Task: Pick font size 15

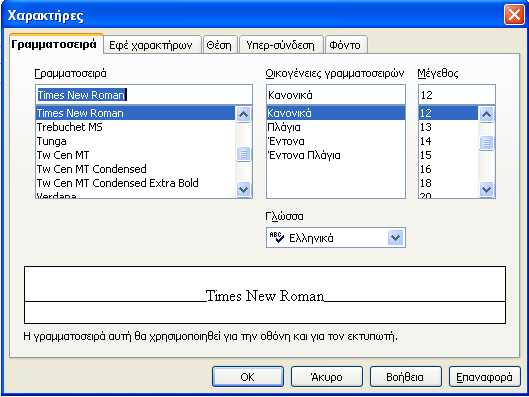Action: 448,155
